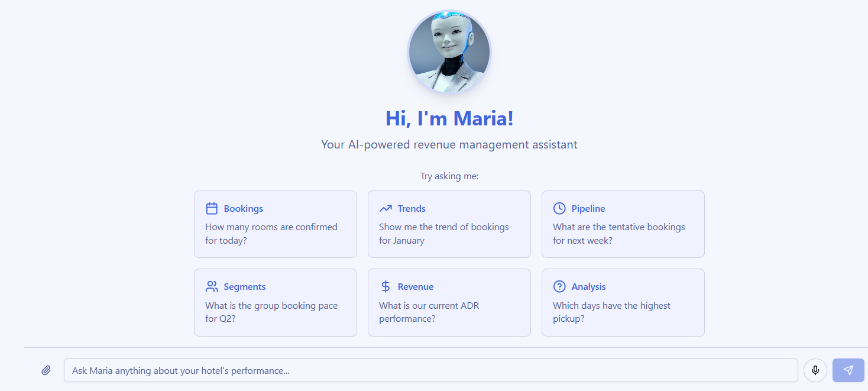Ask about rooms confirmed for today
The width and height of the screenshot is (868, 391).
pyautogui.click(x=275, y=233)
